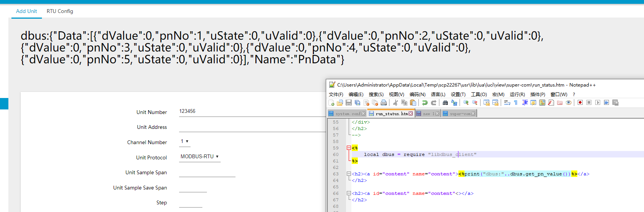Screen dimensions: 644x212
Task: Open the Channel Number dropdown
Action: (x=185, y=141)
